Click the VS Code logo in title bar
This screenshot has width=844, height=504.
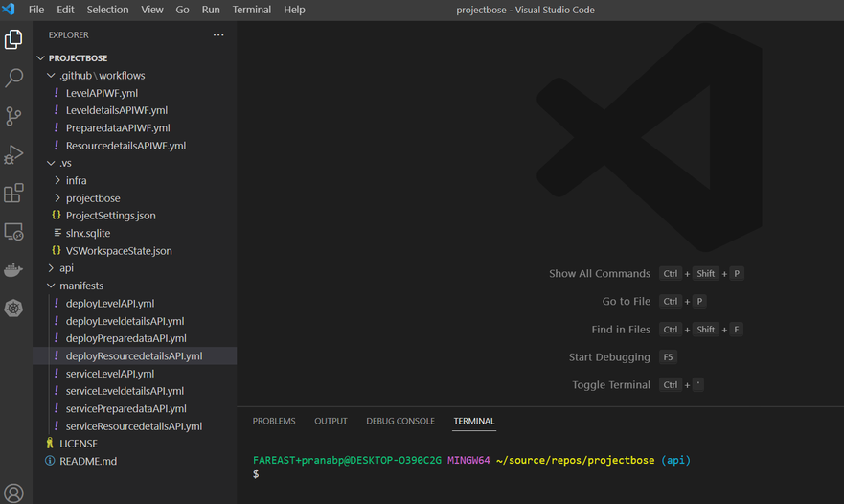(x=9, y=10)
